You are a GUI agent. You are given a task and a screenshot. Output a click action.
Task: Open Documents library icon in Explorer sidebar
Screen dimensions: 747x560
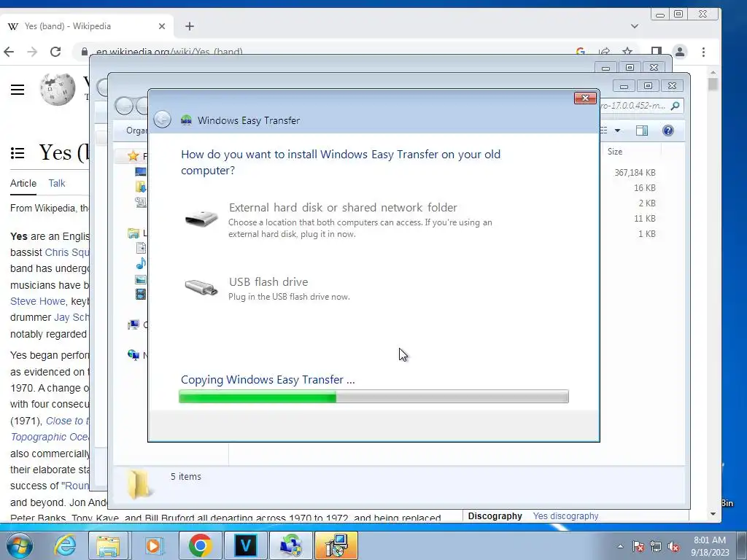tap(141, 248)
